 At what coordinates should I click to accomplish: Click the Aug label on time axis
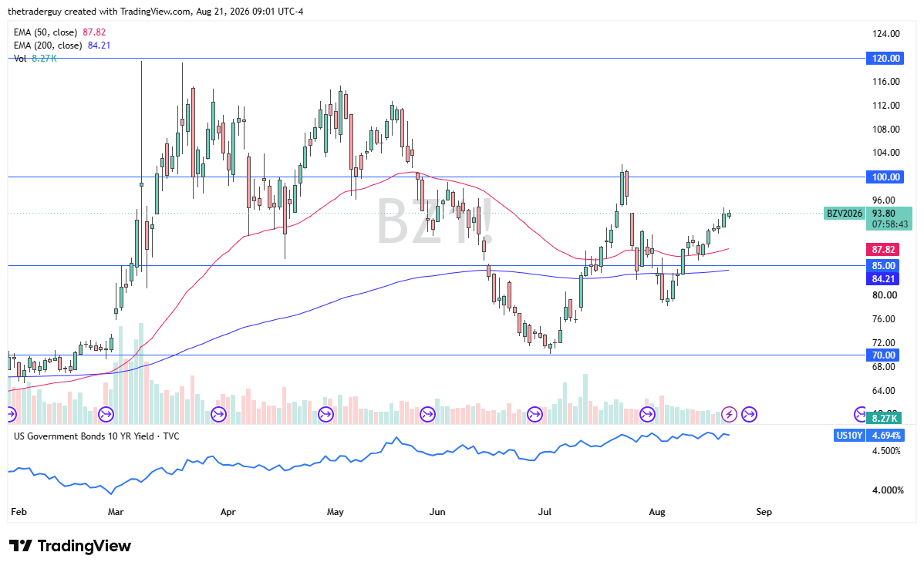point(657,512)
